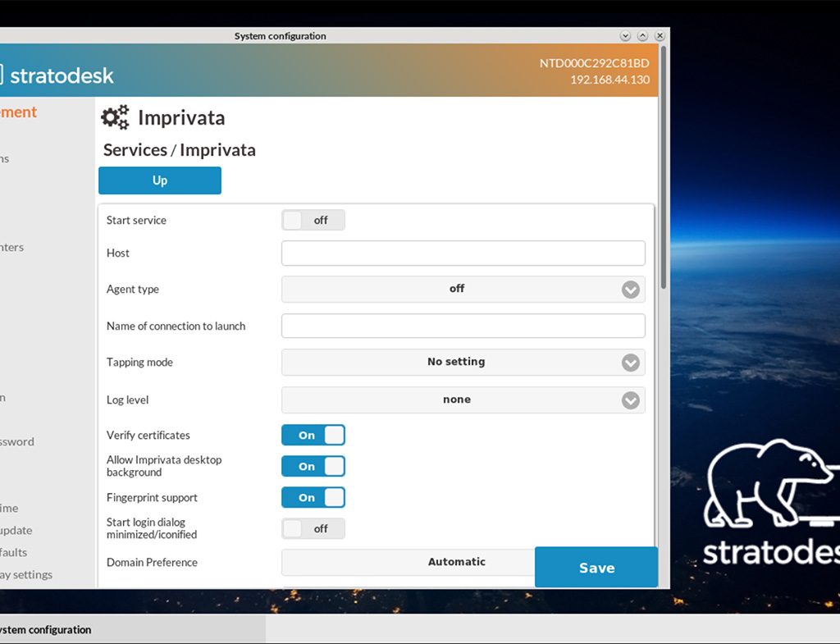
Task: Select the Management heading in sidebar
Action: [x=18, y=112]
